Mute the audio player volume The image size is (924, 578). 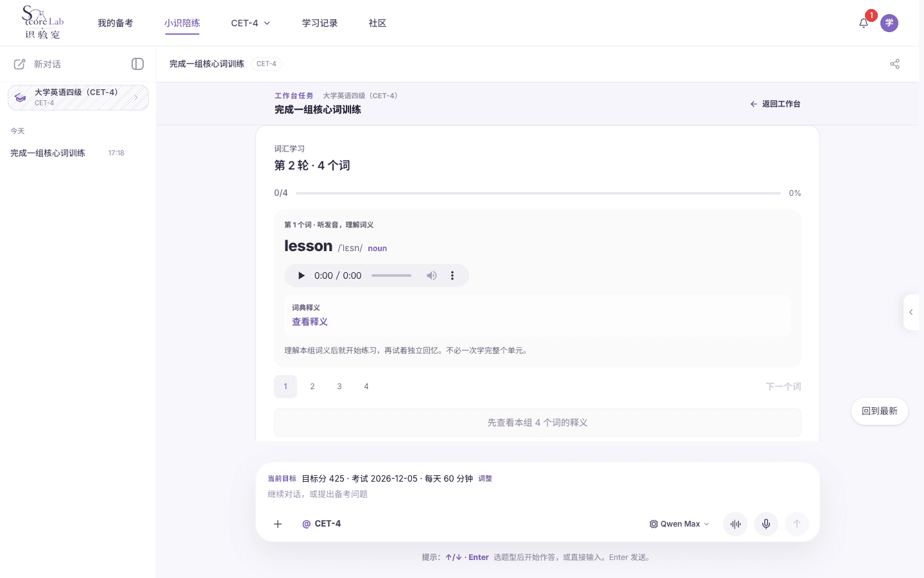coord(432,276)
